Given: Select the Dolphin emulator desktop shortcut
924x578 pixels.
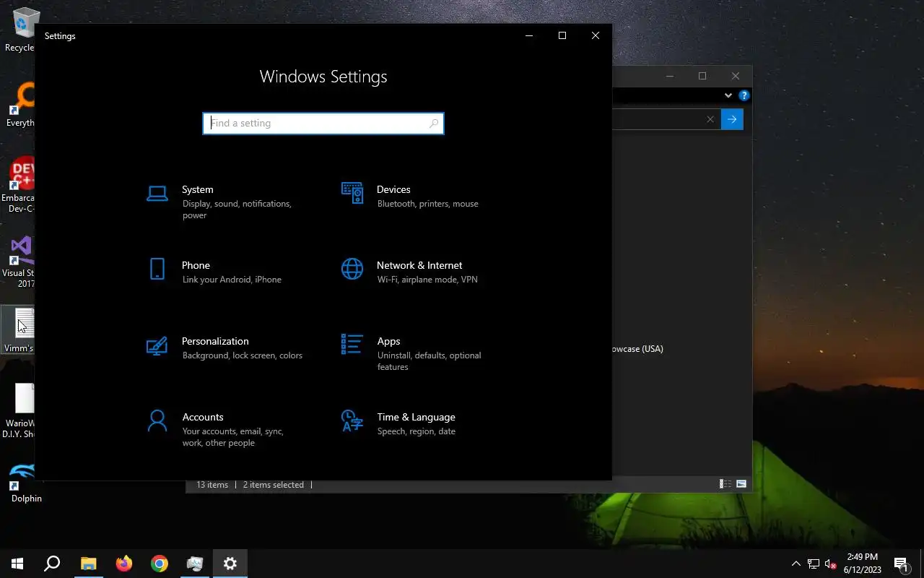Looking at the screenshot, I should (x=24, y=482).
